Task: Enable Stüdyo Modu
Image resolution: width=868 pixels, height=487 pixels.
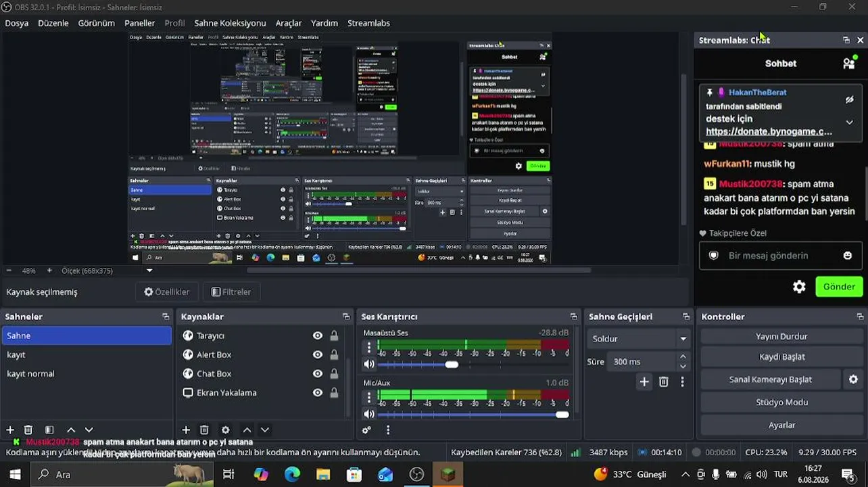Action: click(781, 402)
